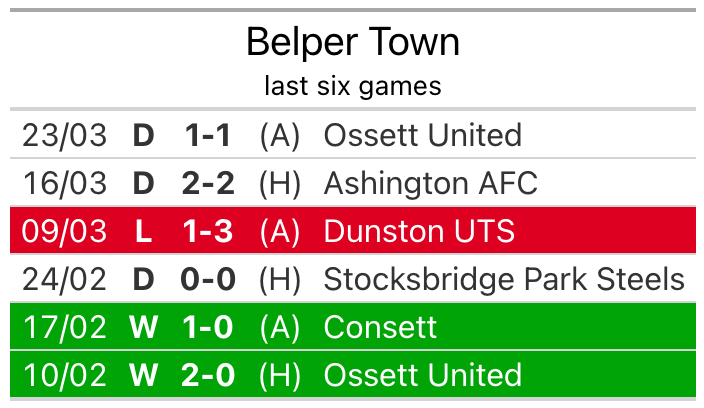The width and height of the screenshot is (704, 408).
Task: Click the 2-2 score versus Ashington
Action: point(208,183)
